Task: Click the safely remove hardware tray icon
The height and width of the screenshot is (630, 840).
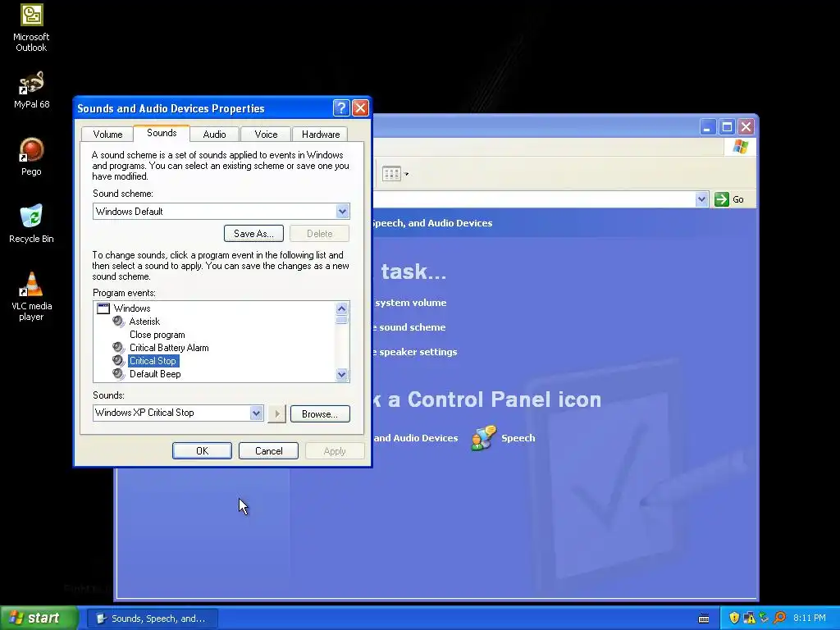Action: coord(764,618)
